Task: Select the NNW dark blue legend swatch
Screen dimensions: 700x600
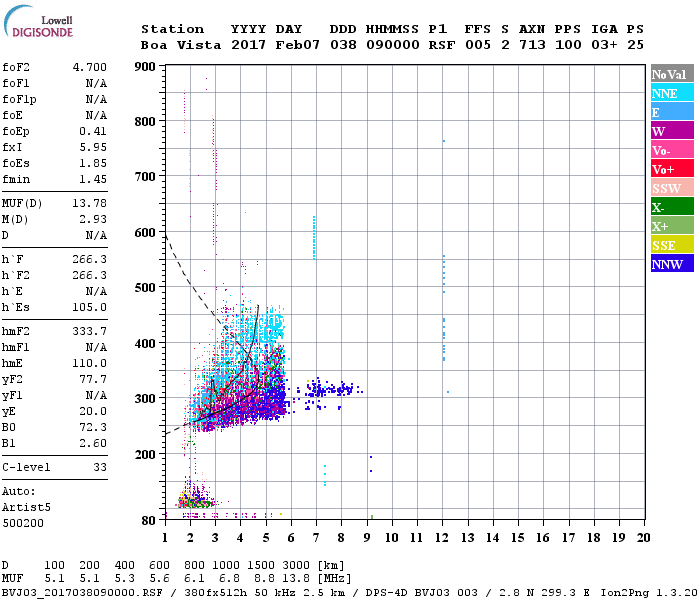Action: click(x=672, y=263)
